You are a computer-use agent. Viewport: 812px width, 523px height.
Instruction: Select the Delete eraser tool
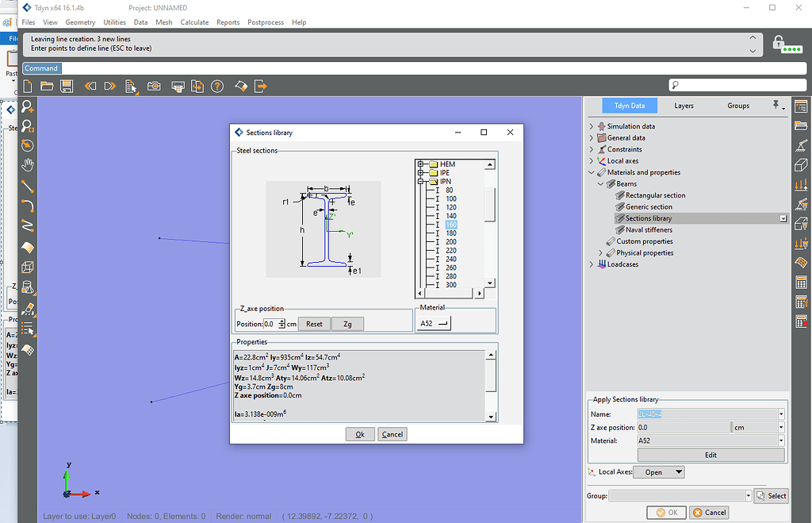(28, 310)
